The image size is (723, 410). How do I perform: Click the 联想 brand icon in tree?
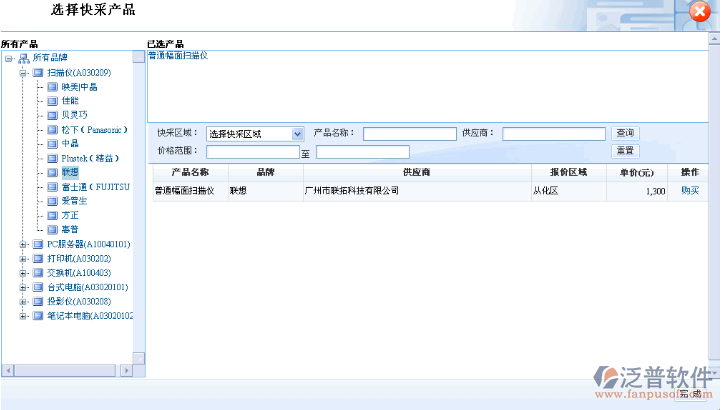pyautogui.click(x=53, y=172)
